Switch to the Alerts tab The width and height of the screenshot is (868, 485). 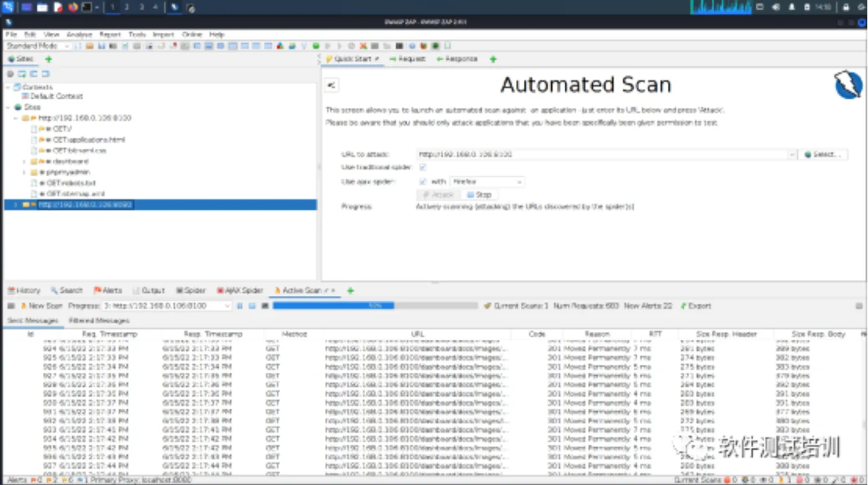coord(108,290)
